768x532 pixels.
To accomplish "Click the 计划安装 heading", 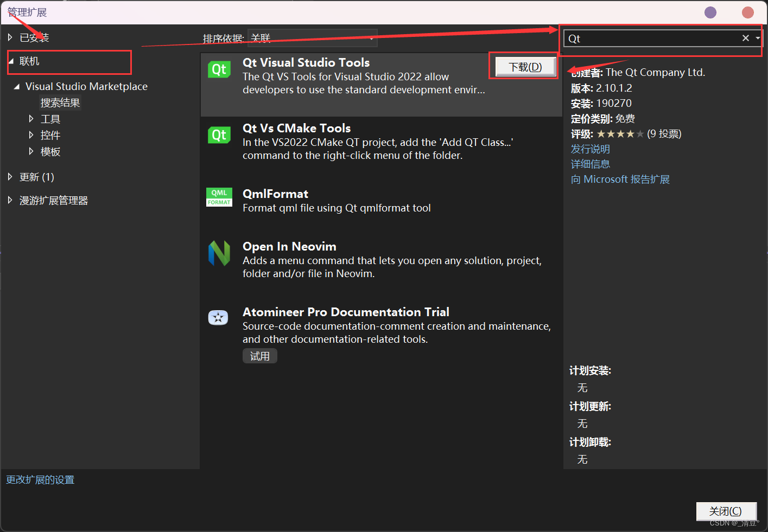I will pyautogui.click(x=590, y=370).
